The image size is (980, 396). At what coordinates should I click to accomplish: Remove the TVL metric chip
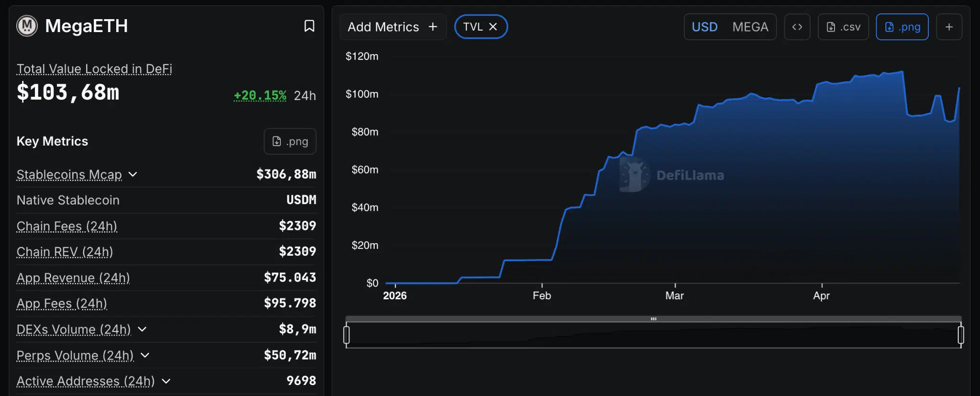point(493,27)
